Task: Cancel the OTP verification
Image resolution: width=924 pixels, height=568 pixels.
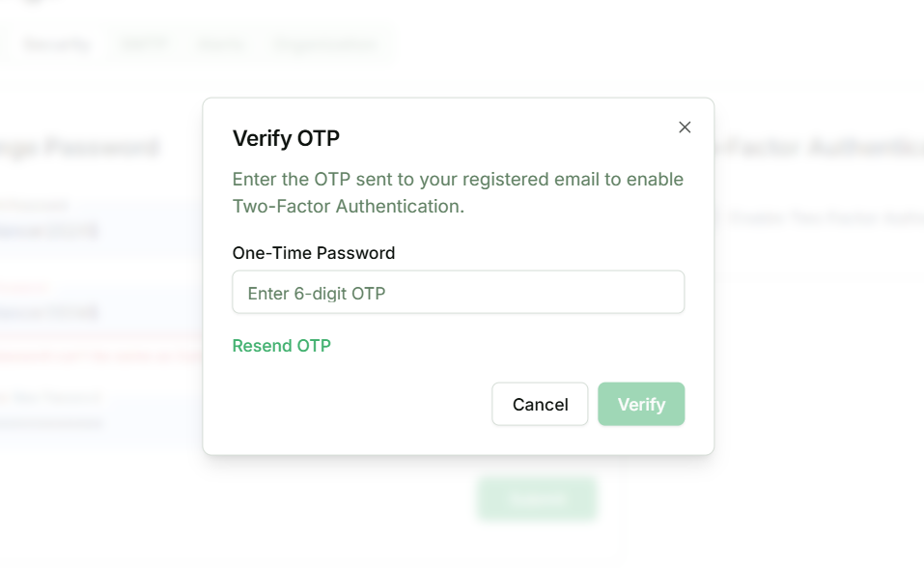Action: (540, 404)
